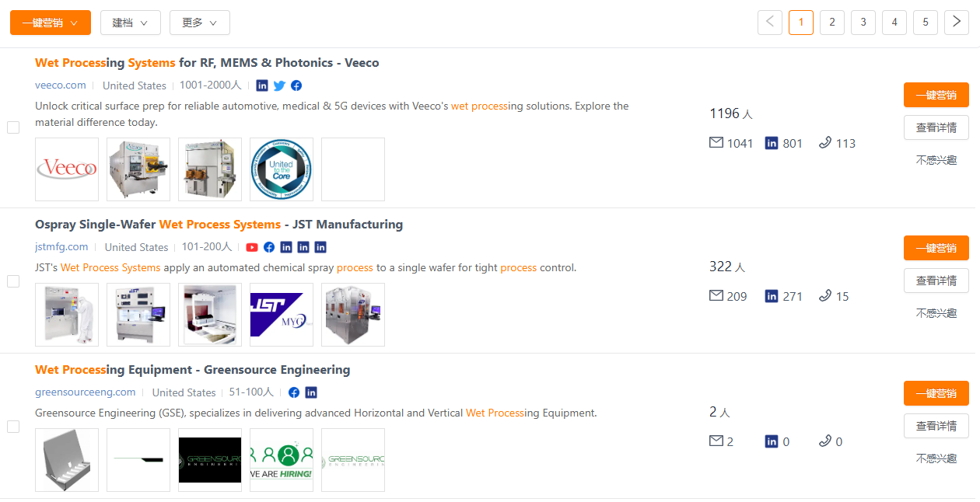Screen dimensions: 980x502
Task: Open Greensource Engineering's LinkedIn icon link
Action: pos(311,392)
